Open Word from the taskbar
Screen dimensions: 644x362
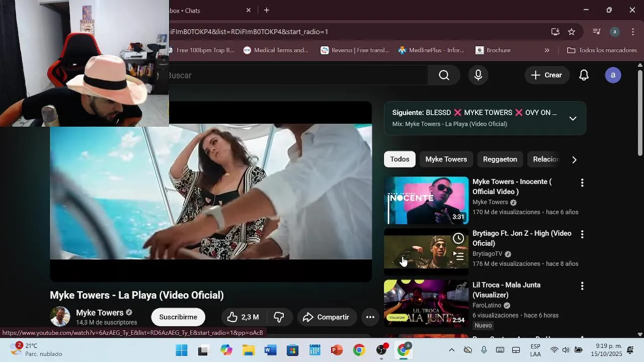click(x=270, y=350)
